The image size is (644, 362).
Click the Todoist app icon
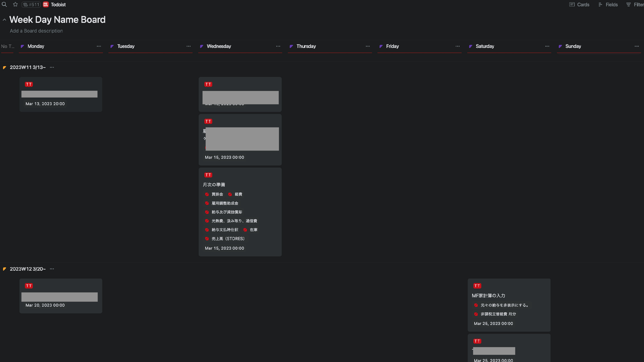point(46,5)
